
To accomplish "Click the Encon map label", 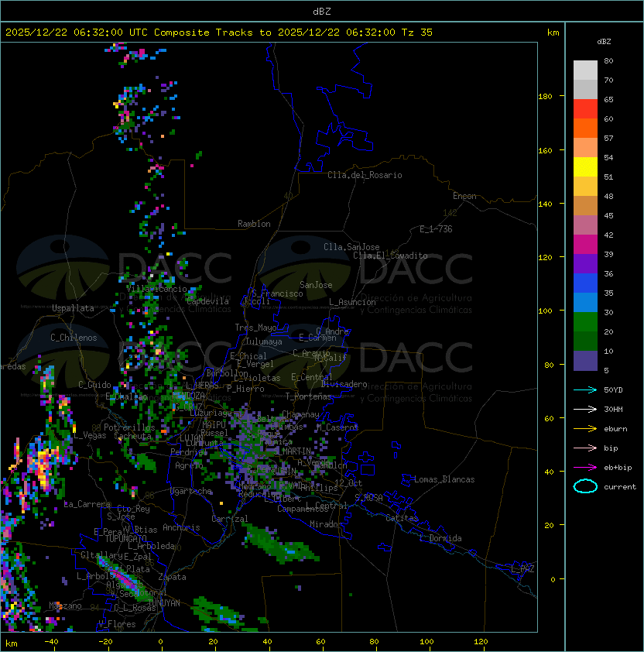I will point(464,196).
